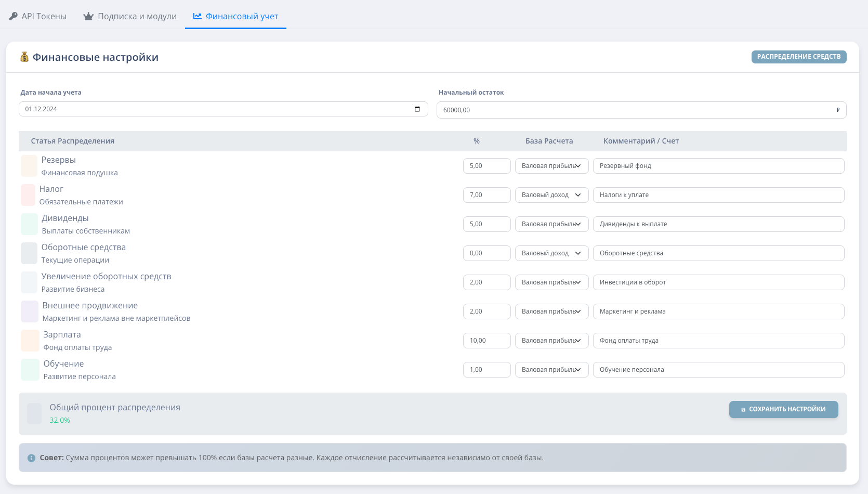Click the info icon next to Совет

[31, 458]
